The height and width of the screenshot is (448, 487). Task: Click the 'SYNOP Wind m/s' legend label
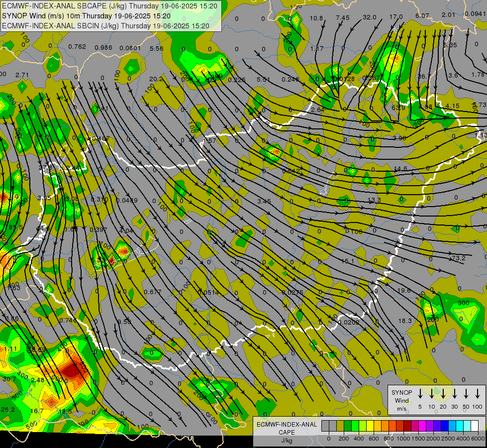401,400
